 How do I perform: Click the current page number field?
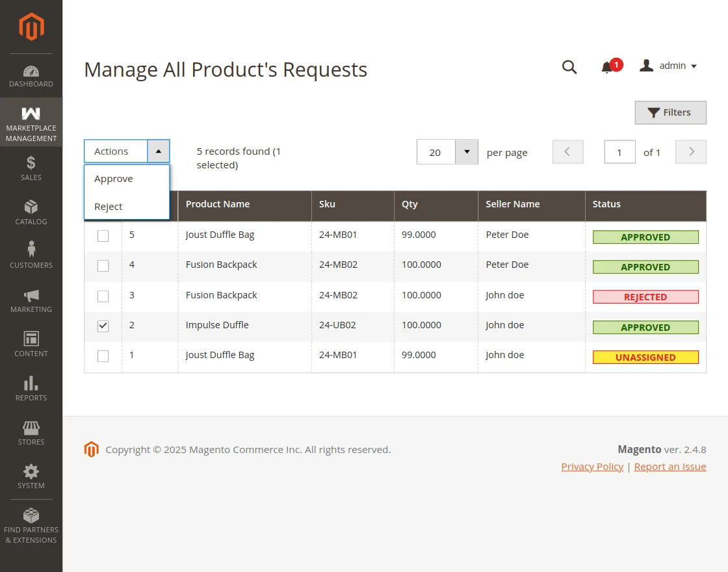pos(619,152)
